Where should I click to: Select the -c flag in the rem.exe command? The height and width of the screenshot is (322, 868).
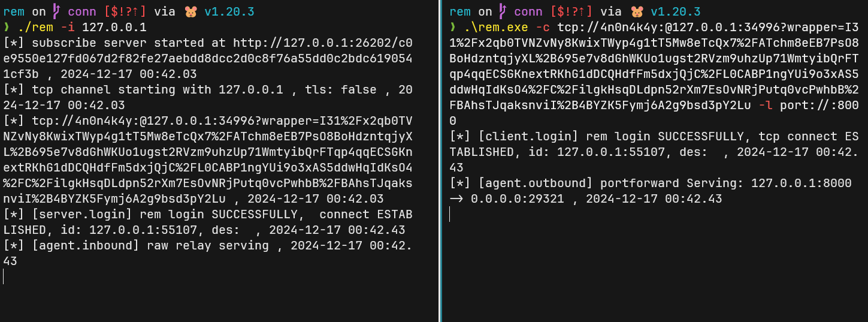pyautogui.click(x=543, y=28)
